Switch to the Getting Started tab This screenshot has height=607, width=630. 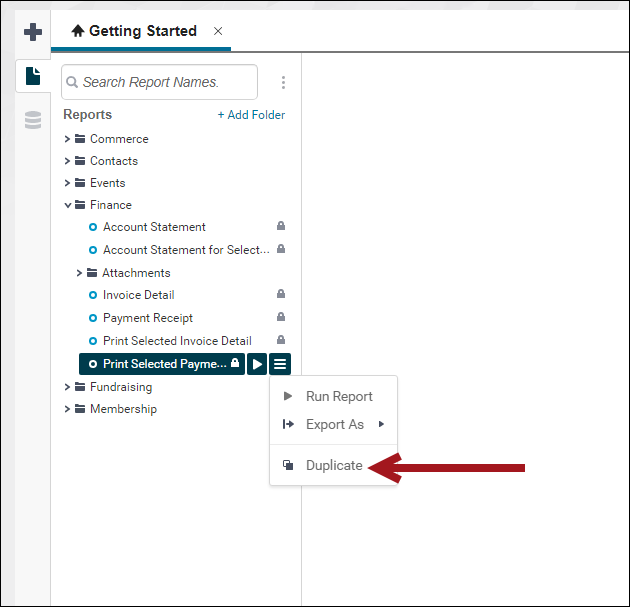click(141, 31)
